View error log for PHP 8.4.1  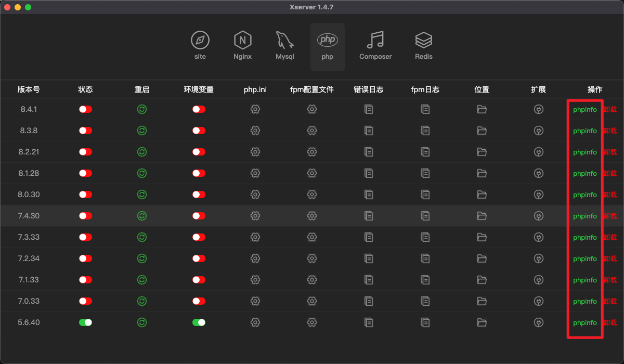click(369, 109)
